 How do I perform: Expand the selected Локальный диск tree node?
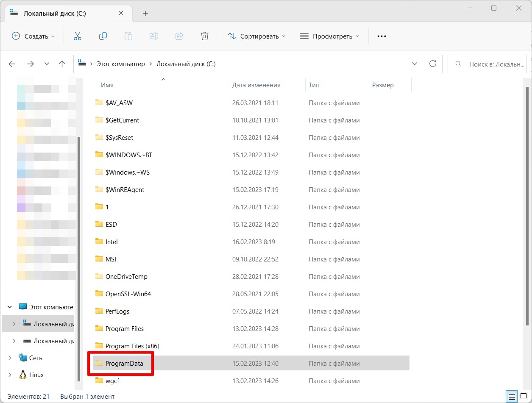point(14,324)
